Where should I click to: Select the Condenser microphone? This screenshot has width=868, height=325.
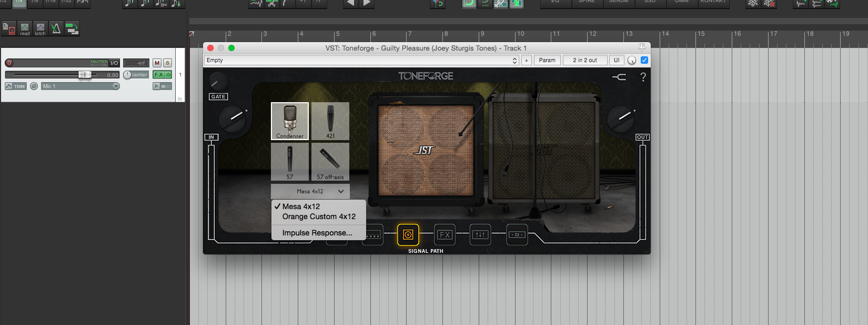point(290,121)
